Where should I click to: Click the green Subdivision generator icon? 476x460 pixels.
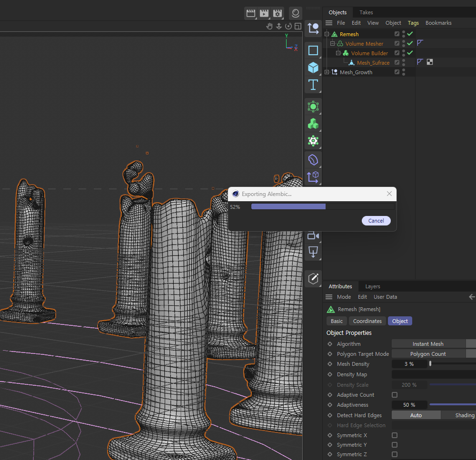point(313,107)
